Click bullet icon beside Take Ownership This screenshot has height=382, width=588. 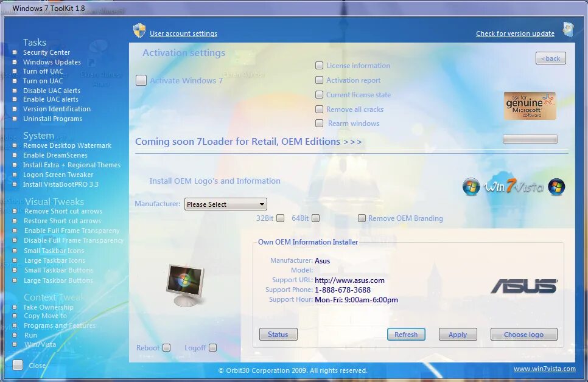click(x=15, y=307)
